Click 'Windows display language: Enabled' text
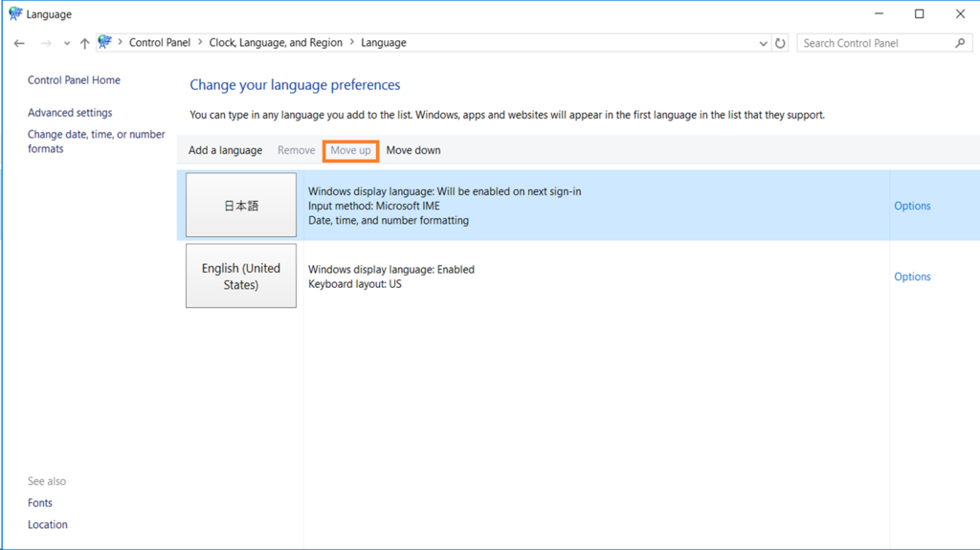Viewport: 980px width, 550px height. coord(391,270)
